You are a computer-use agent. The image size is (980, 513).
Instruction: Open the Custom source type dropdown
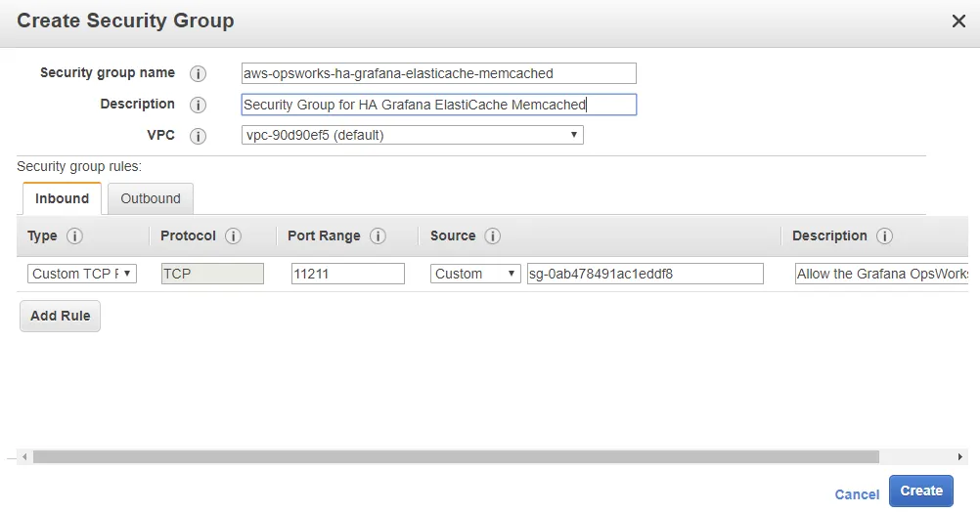click(475, 274)
